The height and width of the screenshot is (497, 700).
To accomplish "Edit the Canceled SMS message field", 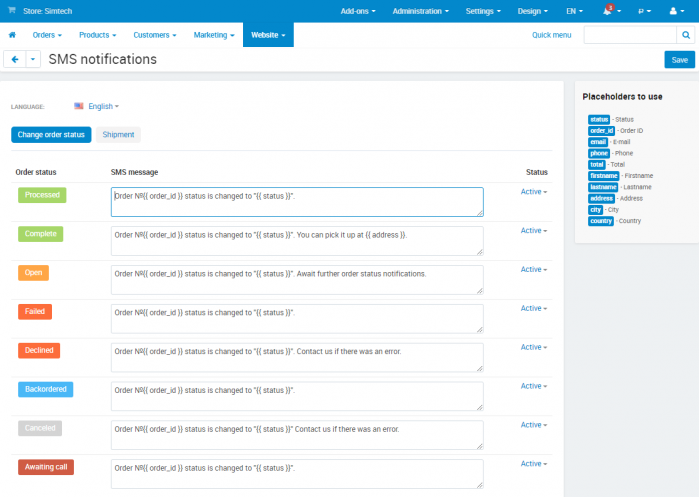I will click(x=297, y=435).
